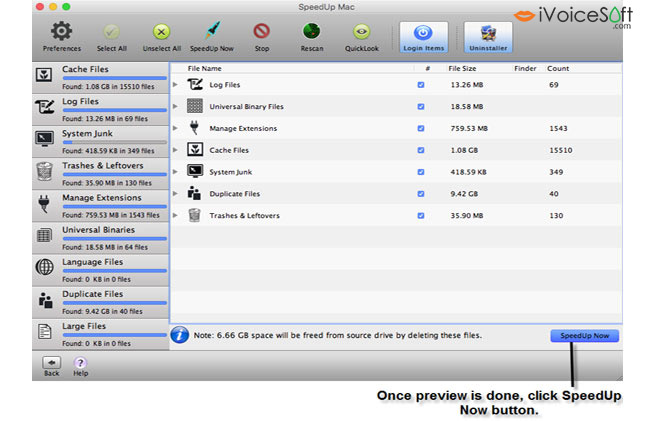The width and height of the screenshot is (645, 421).
Task: Click the Unselect All toolbar icon
Action: 162,32
